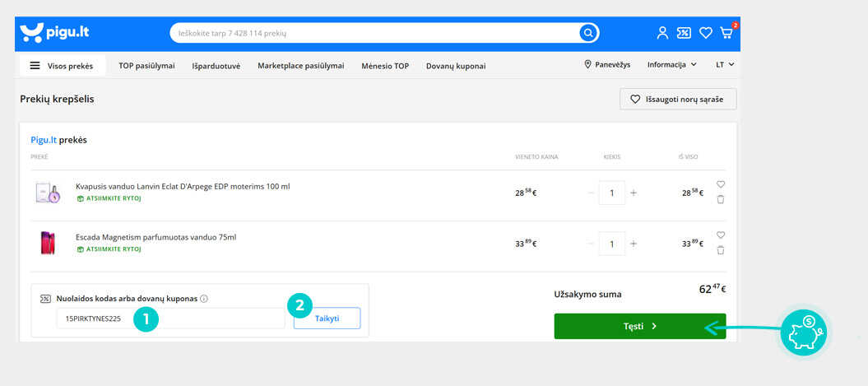Viewport: 868px width, 386px height.
Task: Open the Išparduotuvė menu item
Action: click(216, 66)
